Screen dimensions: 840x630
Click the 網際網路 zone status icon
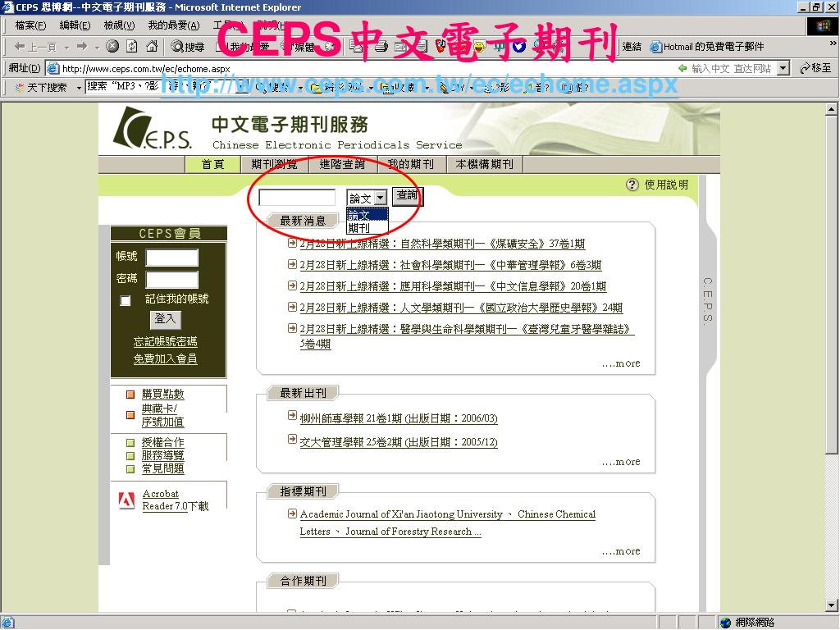coord(726,623)
